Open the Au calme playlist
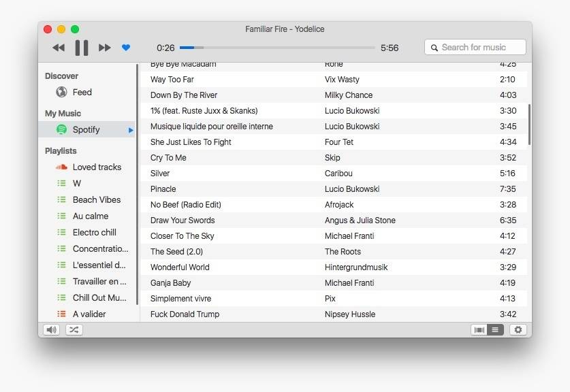570x392 pixels. coord(86,216)
